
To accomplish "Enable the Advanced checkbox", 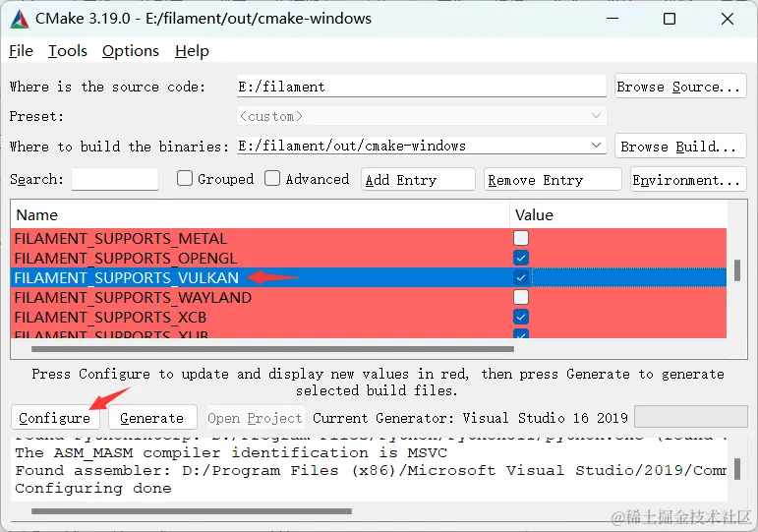I will click(x=272, y=178).
